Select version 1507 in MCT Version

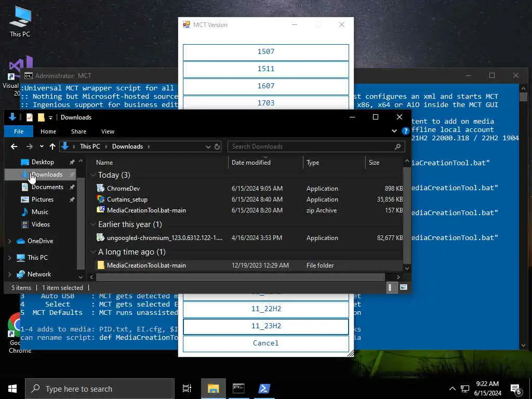tap(265, 52)
